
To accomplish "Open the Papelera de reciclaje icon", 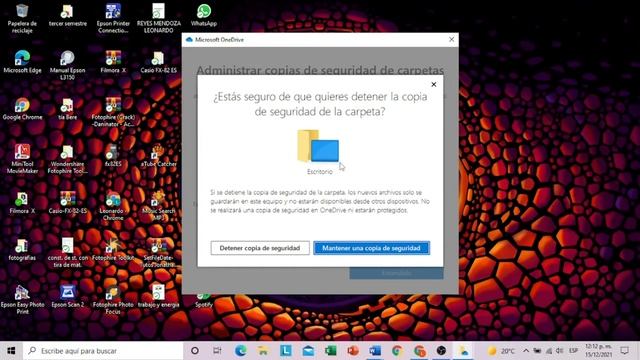I will (22, 18).
